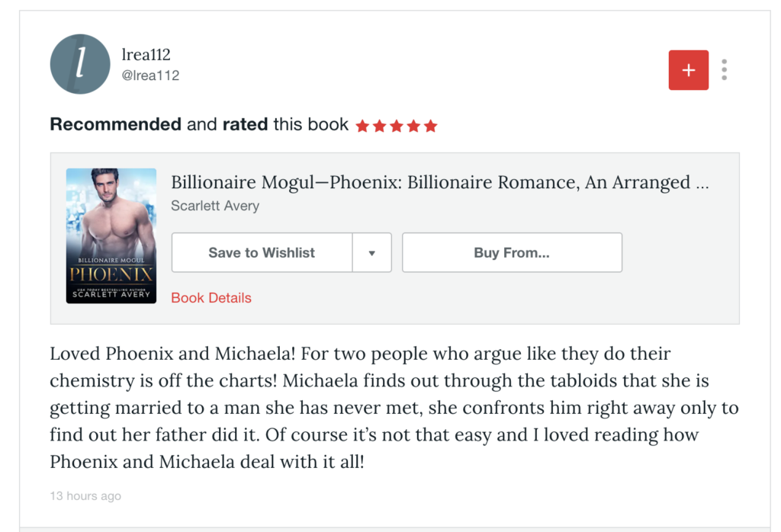The height and width of the screenshot is (532, 781).
Task: Click the bold word Recommended
Action: 115,124
